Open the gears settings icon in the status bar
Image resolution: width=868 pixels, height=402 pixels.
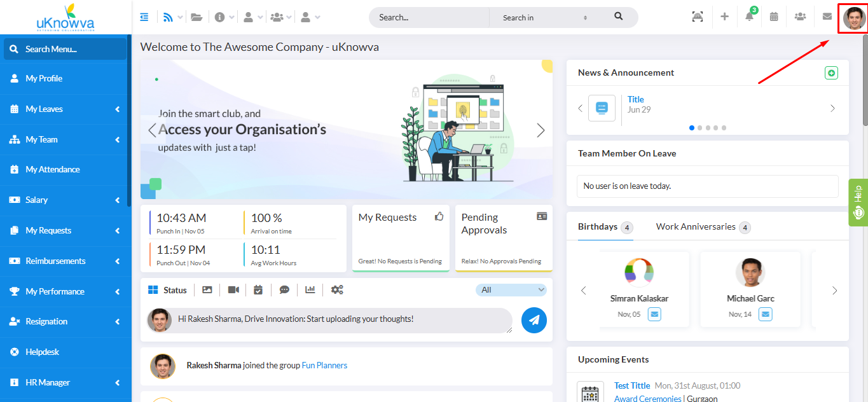pyautogui.click(x=337, y=289)
